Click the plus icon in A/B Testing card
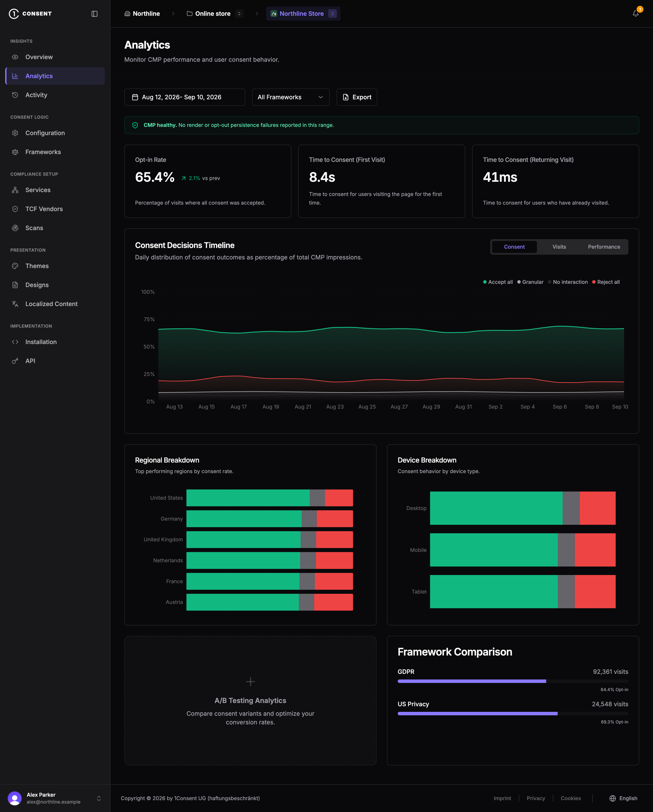Viewport: 653px width, 812px height. [250, 681]
